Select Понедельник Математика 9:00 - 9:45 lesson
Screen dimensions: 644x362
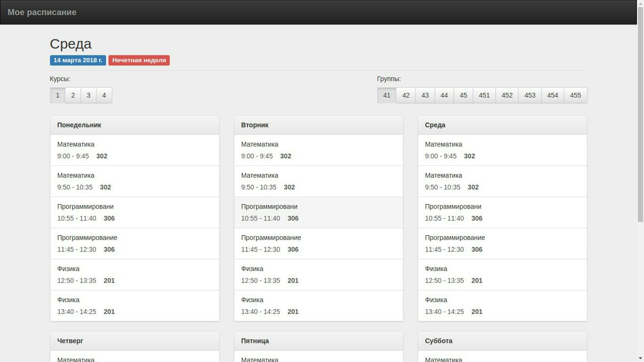135,150
